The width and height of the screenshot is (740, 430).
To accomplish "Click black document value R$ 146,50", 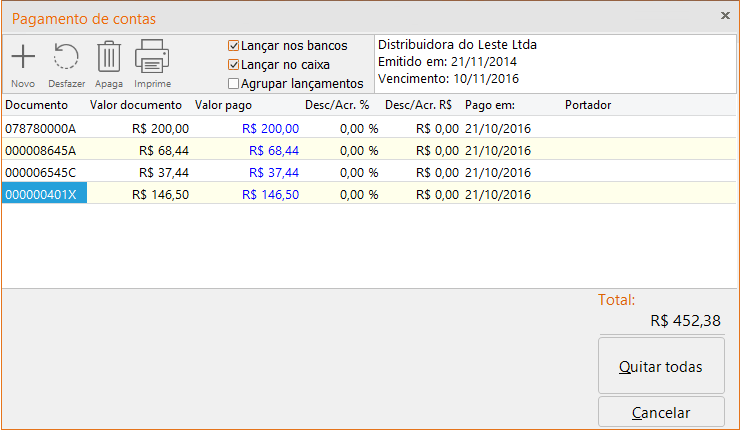I will point(160,194).
